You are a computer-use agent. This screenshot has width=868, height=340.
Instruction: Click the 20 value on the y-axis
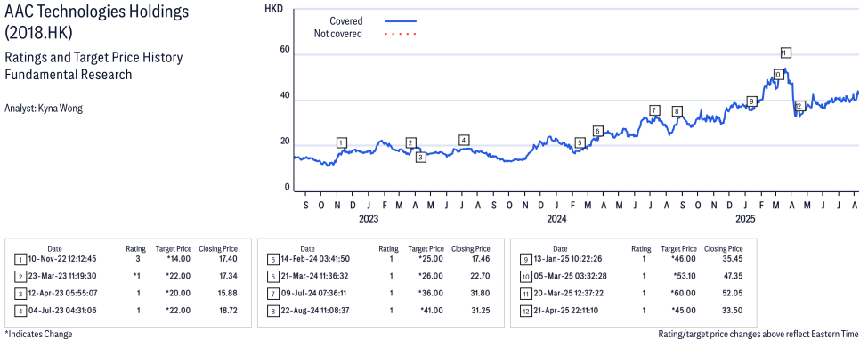point(285,141)
